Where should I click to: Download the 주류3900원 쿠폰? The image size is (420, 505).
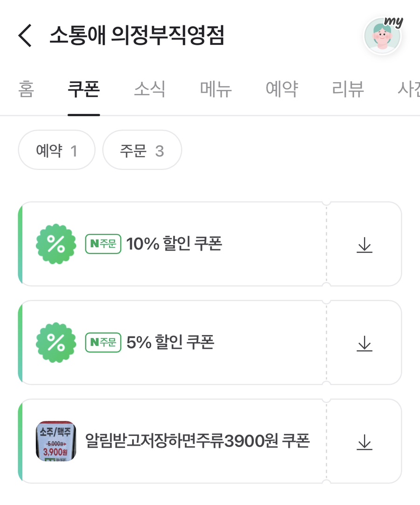coord(364,442)
